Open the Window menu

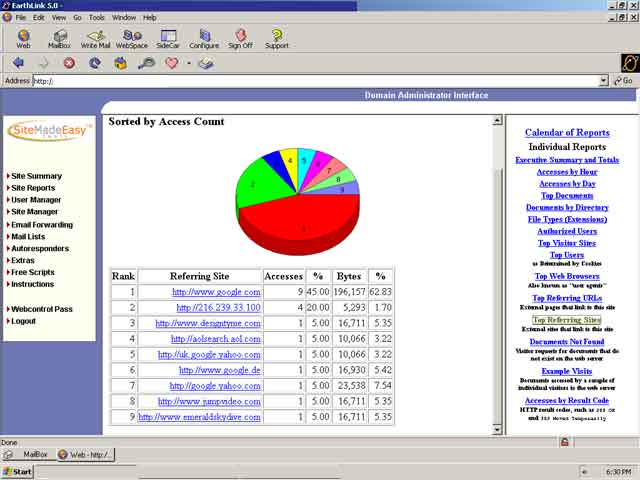pos(124,17)
